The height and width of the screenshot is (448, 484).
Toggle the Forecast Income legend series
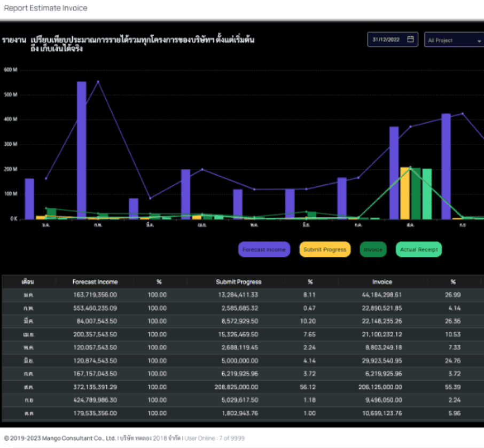point(264,249)
